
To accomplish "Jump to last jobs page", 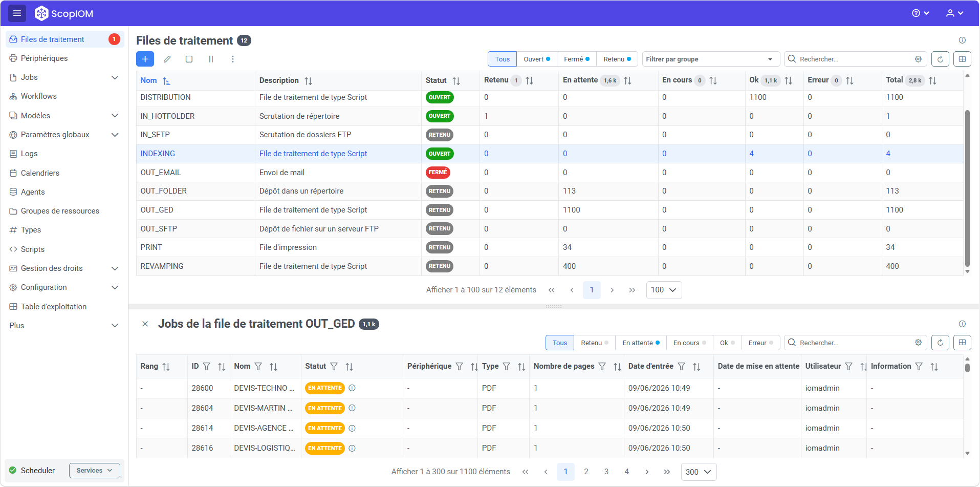I will (667, 472).
